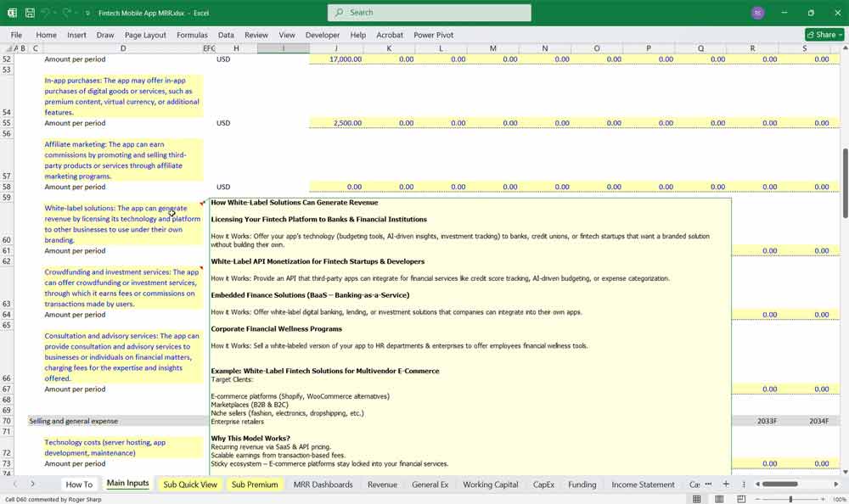Show more sheet tabs via ellipsis
Screen dimensions: 849x504
click(x=708, y=484)
